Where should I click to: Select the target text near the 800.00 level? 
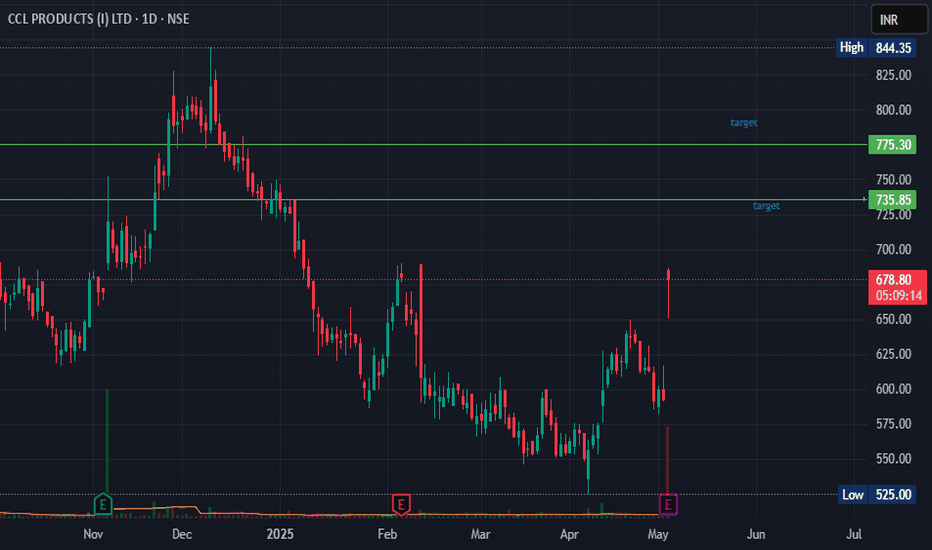click(744, 122)
